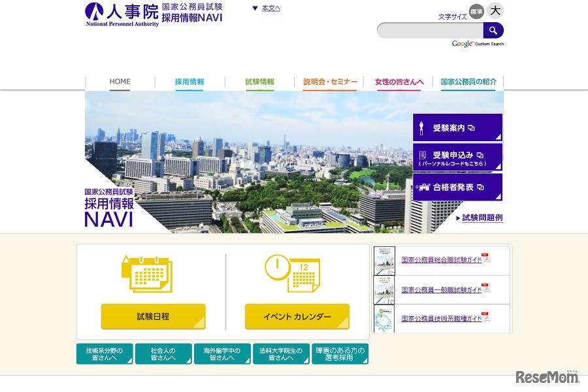Open the PDF icon beside 国家公務員総合職試験ガイド
Image resolution: width=588 pixels, height=392 pixels.
coord(487,259)
